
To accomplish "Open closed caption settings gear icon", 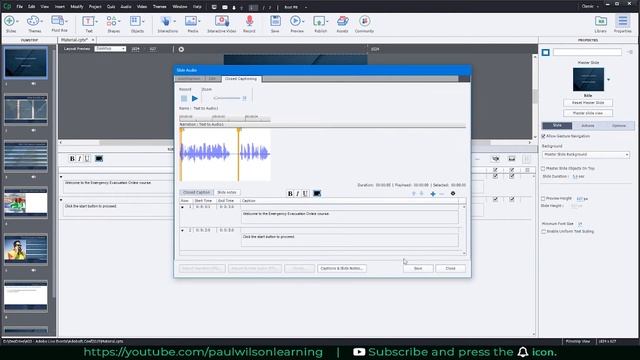I will pos(453,193).
